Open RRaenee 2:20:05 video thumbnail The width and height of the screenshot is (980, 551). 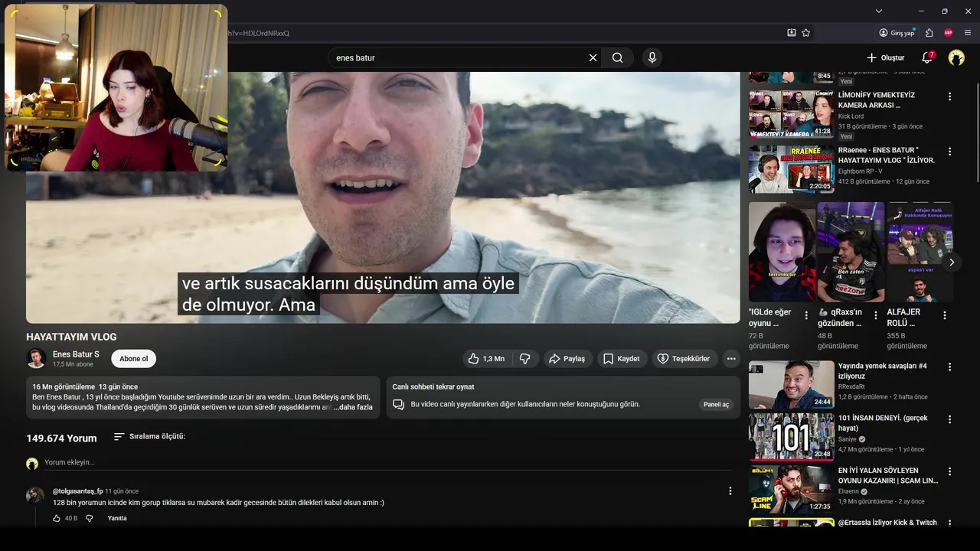791,169
